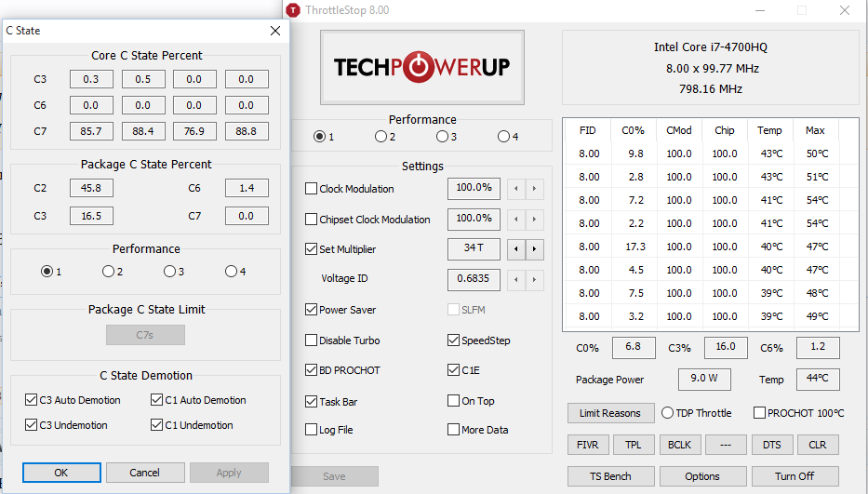This screenshot has width=868, height=494.
Task: Click the Package C3 value 16.5
Action: coord(91,216)
